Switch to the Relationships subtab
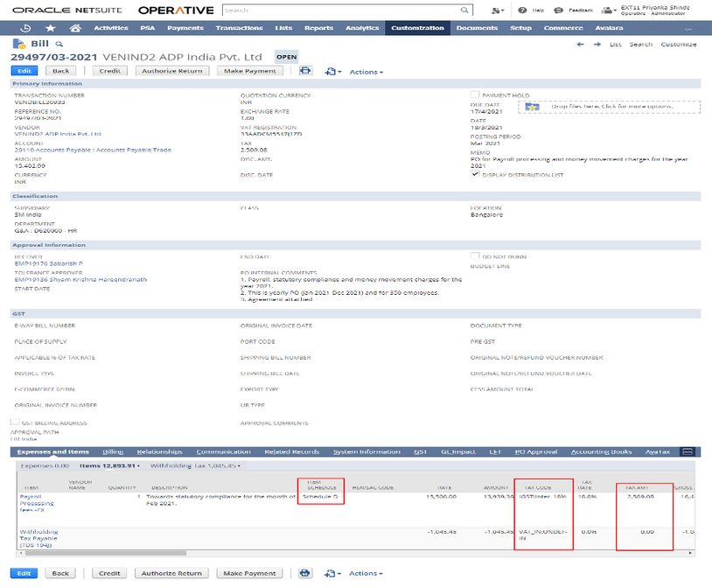Screen dimensions: 712x588 (x=159, y=451)
